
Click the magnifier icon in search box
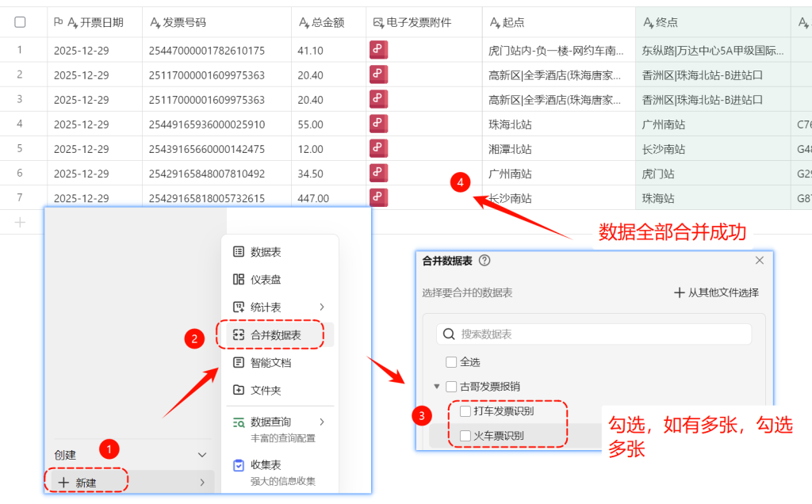[449, 334]
